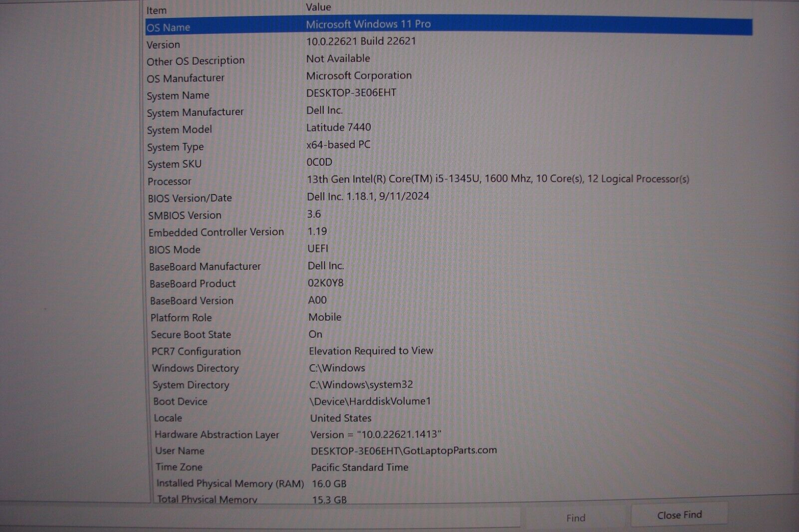The height and width of the screenshot is (532, 799).
Task: Select the BaseBoard Manufacturer row
Action: 205,266
